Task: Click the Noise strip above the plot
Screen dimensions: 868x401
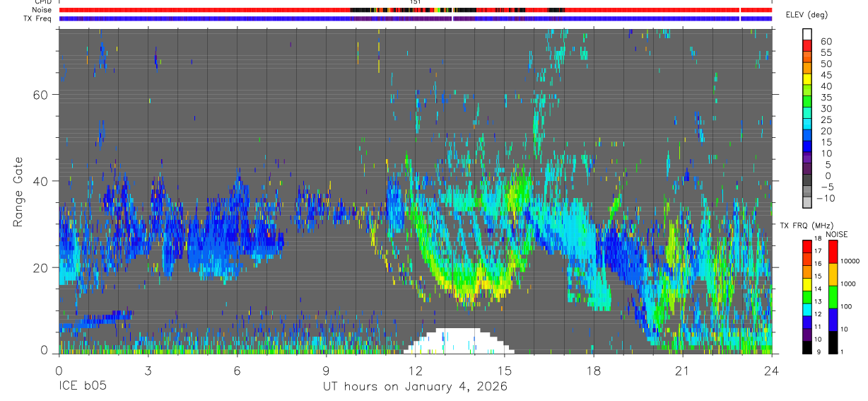Action: (416, 10)
